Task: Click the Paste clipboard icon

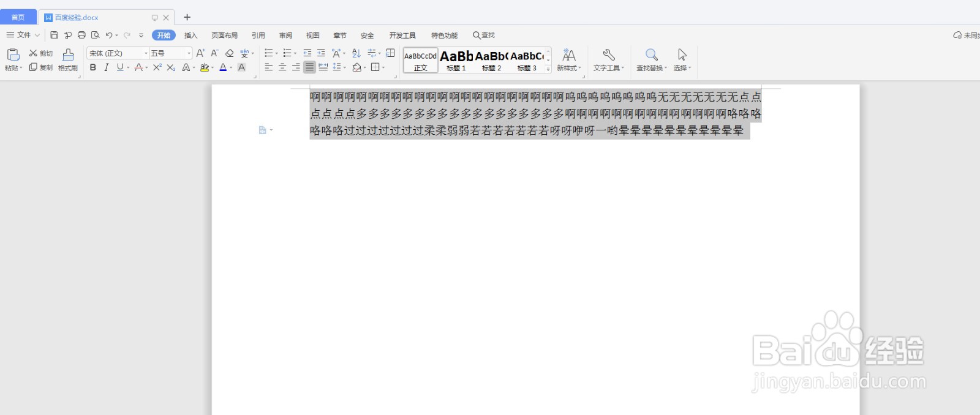Action: [x=13, y=55]
